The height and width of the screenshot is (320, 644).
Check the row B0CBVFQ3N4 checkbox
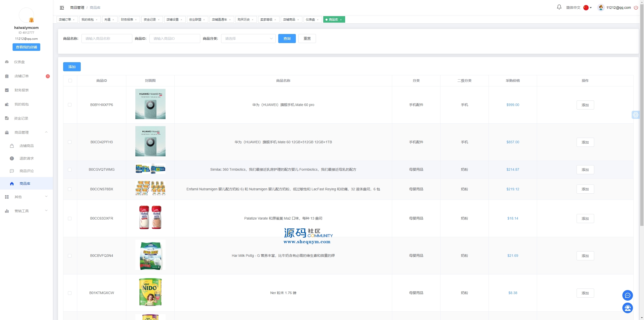pos(70,256)
